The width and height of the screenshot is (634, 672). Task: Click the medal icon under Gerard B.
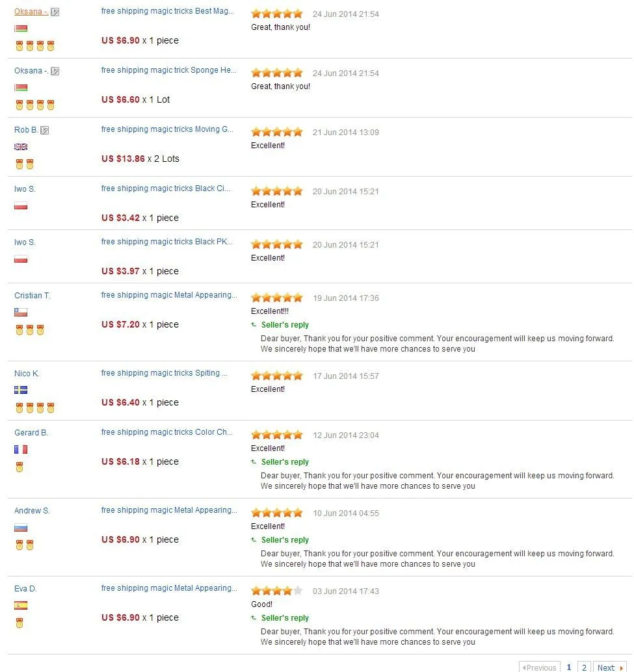tap(20, 467)
